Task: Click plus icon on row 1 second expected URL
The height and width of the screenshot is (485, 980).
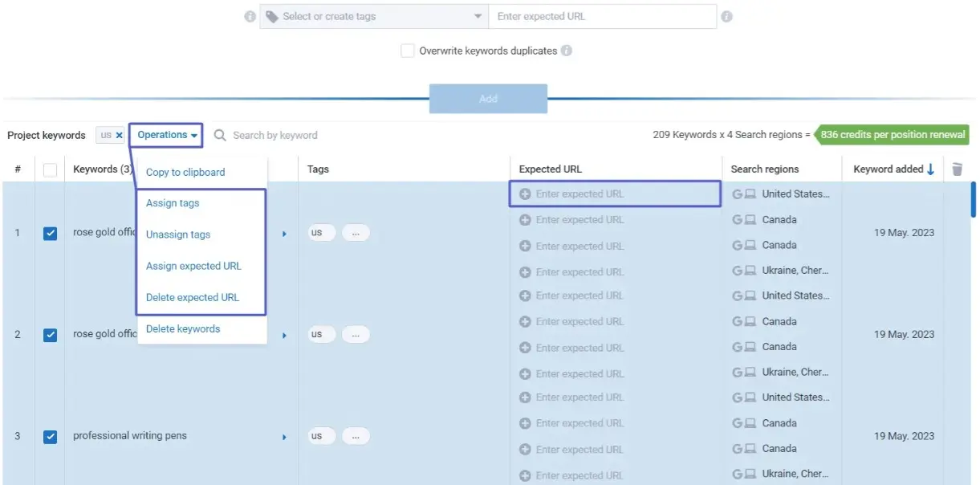Action: 525,220
